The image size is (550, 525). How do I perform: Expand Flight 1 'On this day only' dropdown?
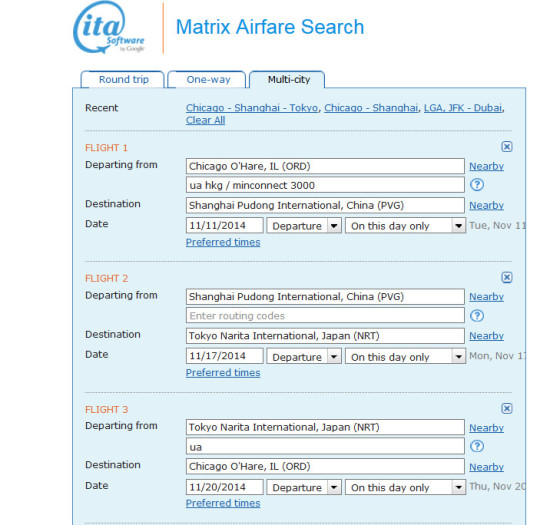[x=405, y=226]
